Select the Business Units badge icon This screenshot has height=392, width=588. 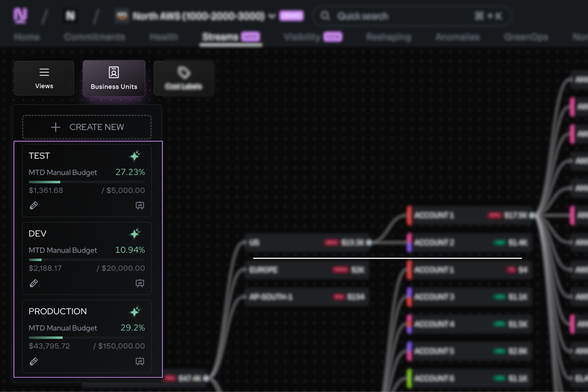114,73
